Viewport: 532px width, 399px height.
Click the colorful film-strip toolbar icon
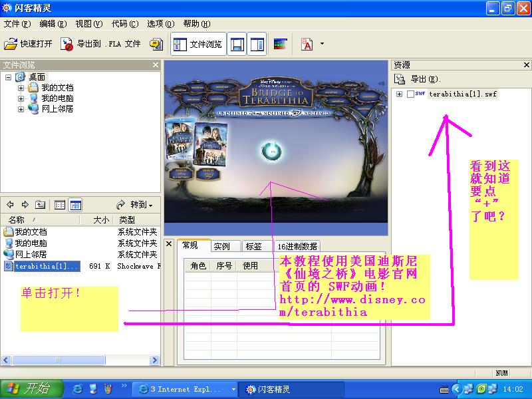pos(280,44)
